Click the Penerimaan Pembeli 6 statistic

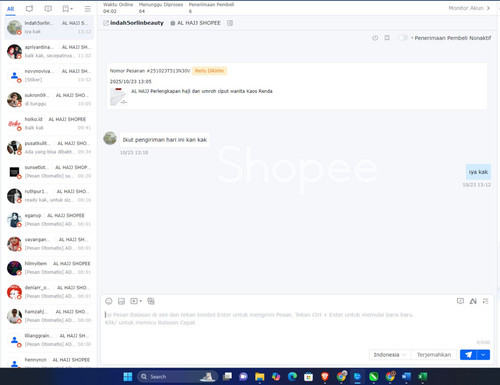point(211,8)
